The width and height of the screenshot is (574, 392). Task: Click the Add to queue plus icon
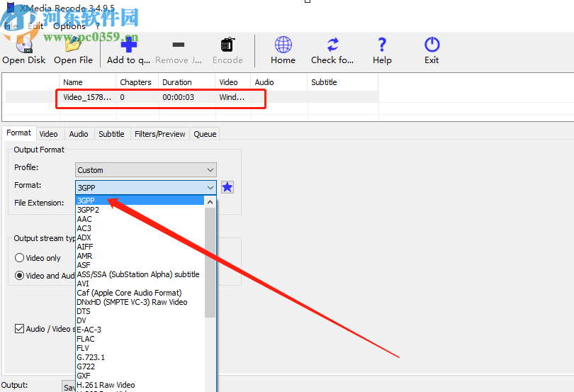pos(128,45)
